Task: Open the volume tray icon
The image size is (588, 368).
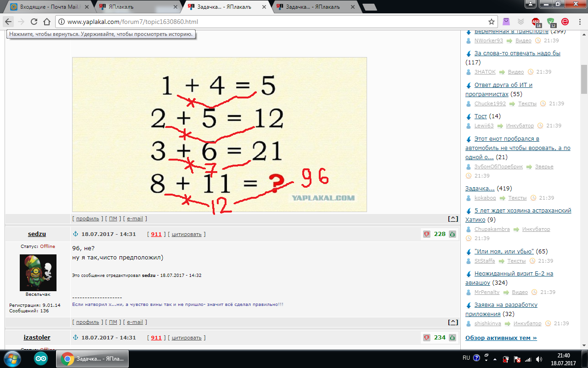Action: 538,358
